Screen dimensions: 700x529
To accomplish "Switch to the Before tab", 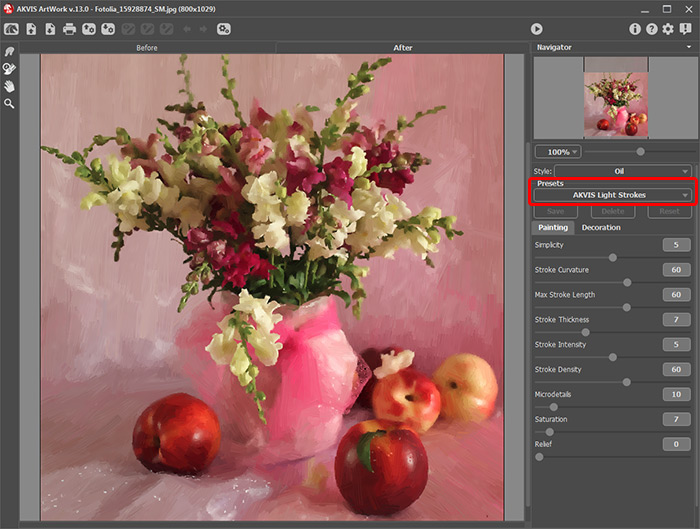I will [147, 48].
